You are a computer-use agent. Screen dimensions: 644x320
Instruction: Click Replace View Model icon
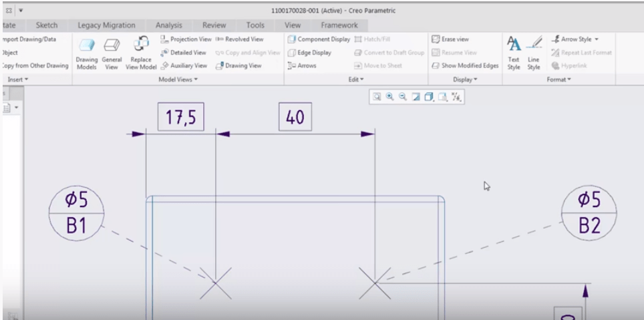141,51
